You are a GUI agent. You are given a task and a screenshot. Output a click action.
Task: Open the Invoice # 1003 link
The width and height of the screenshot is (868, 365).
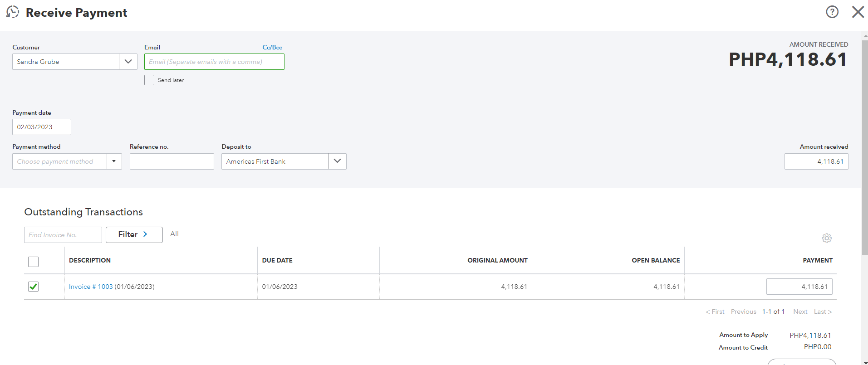tap(91, 287)
